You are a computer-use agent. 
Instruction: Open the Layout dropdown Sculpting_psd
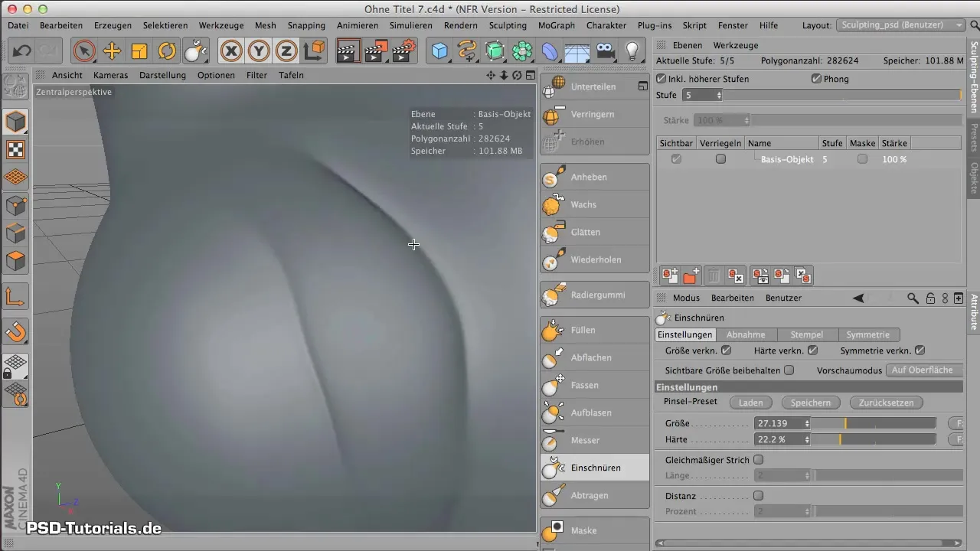coord(901,25)
